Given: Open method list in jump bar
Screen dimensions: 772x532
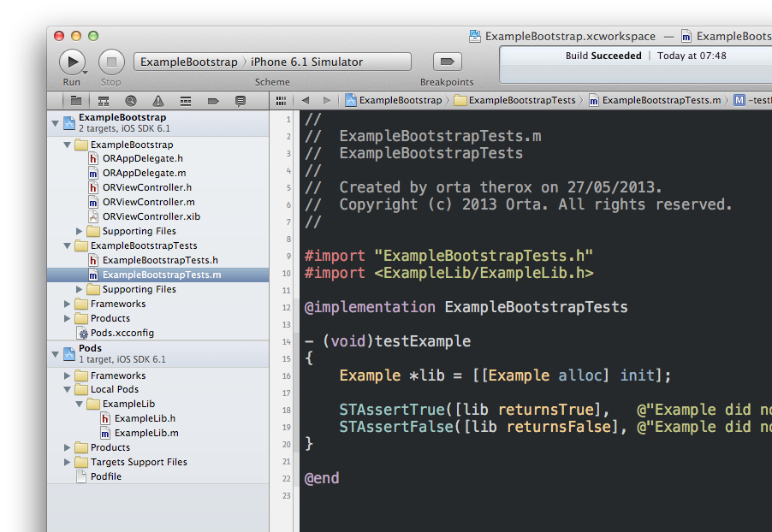Looking at the screenshot, I should 752,100.
